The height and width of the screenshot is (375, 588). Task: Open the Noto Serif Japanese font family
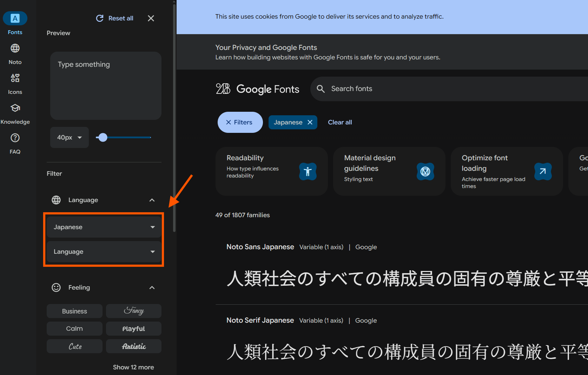[x=260, y=321]
